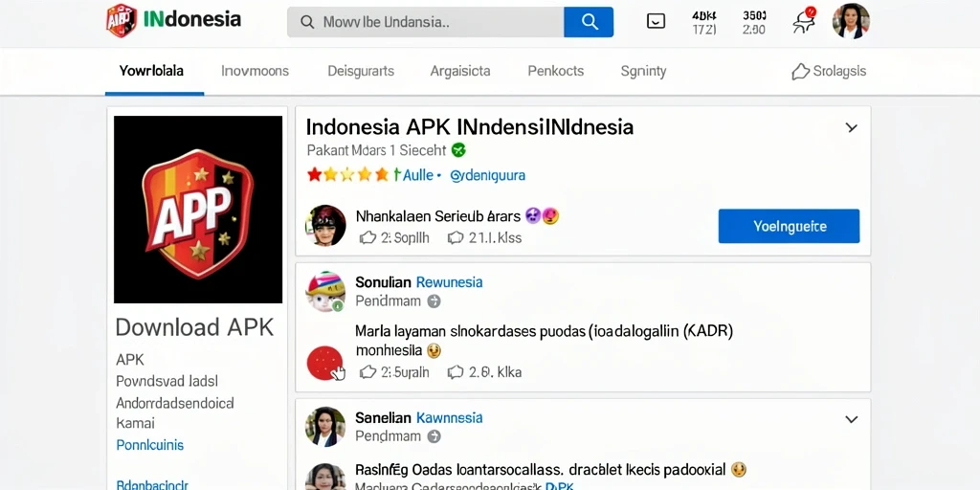Click the red dotted circle icon
Screen dimensions: 980x490
(x=325, y=363)
